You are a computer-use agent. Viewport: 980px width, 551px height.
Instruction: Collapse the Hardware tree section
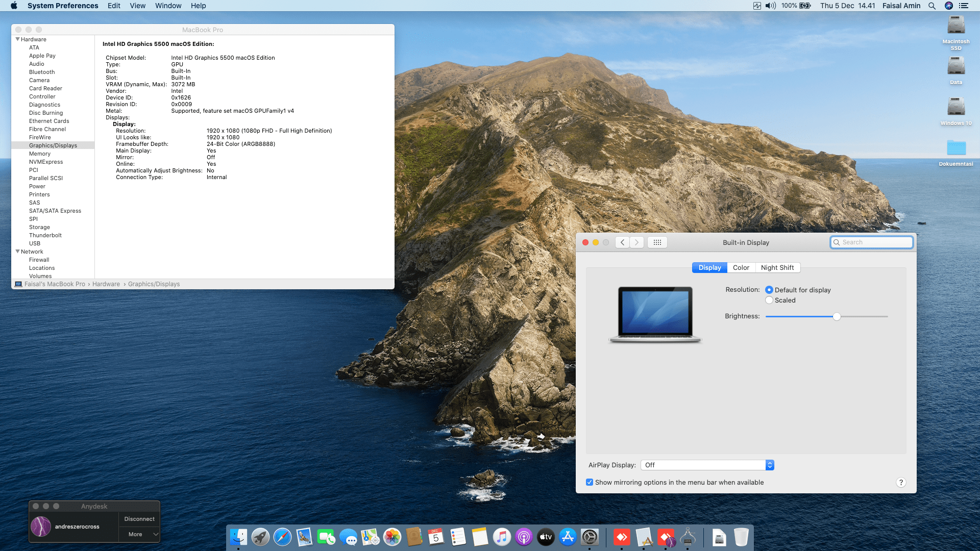[18, 39]
